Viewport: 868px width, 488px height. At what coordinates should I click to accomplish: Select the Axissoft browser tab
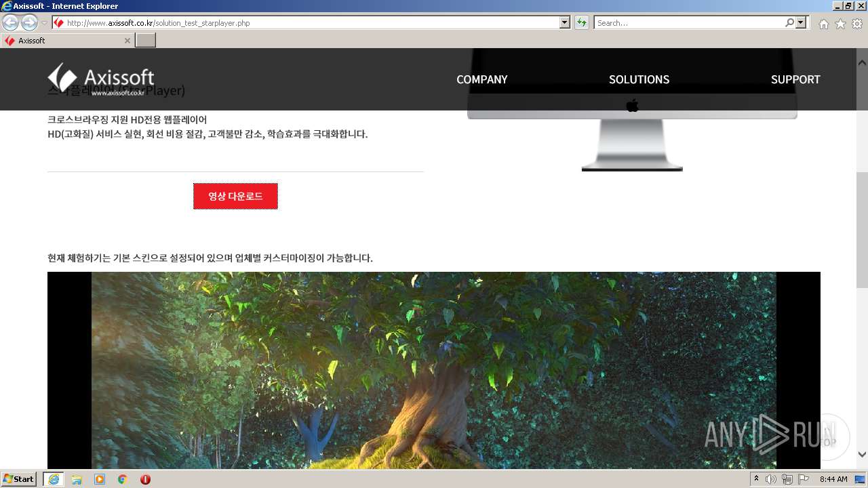tap(66, 41)
